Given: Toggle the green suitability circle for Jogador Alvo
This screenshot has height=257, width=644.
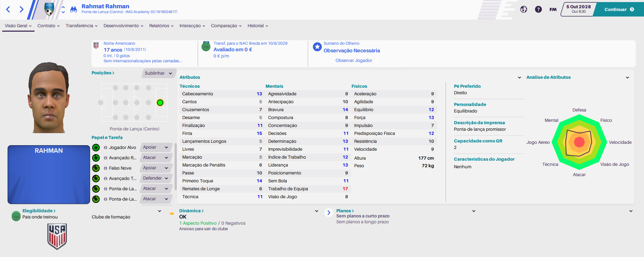Looking at the screenshot, I should coord(96,148).
